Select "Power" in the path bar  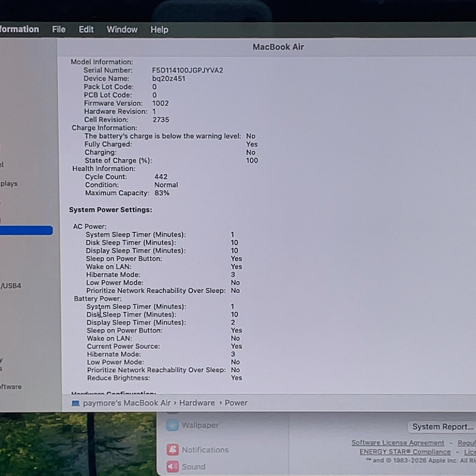[x=236, y=403]
